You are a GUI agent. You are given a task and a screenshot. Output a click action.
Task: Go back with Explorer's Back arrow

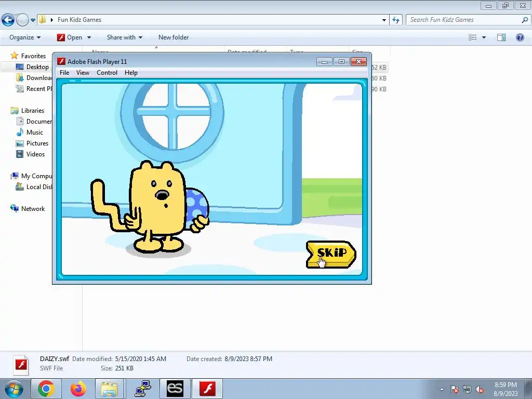coord(8,20)
